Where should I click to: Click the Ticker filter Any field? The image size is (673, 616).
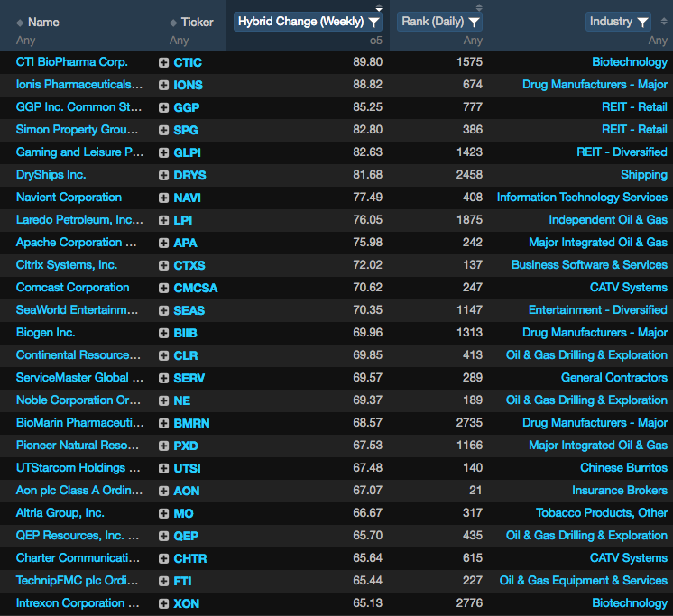179,41
